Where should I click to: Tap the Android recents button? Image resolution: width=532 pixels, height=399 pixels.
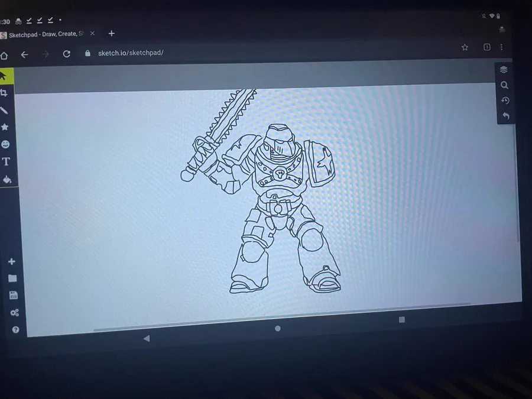[x=402, y=320]
